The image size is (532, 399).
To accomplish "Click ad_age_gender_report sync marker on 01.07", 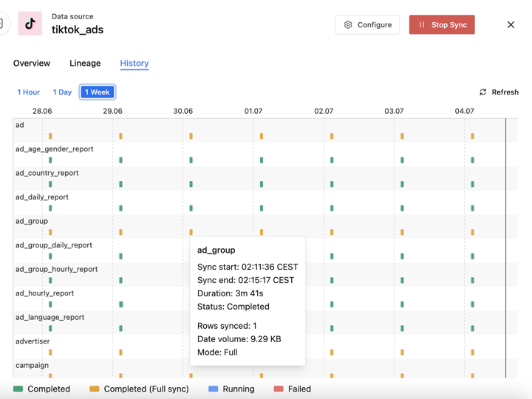I will 262,160.
